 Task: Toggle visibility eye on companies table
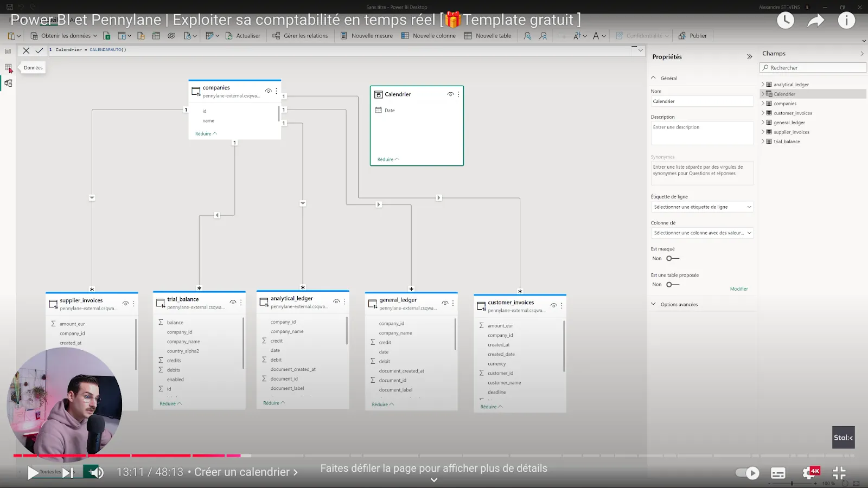[268, 91]
